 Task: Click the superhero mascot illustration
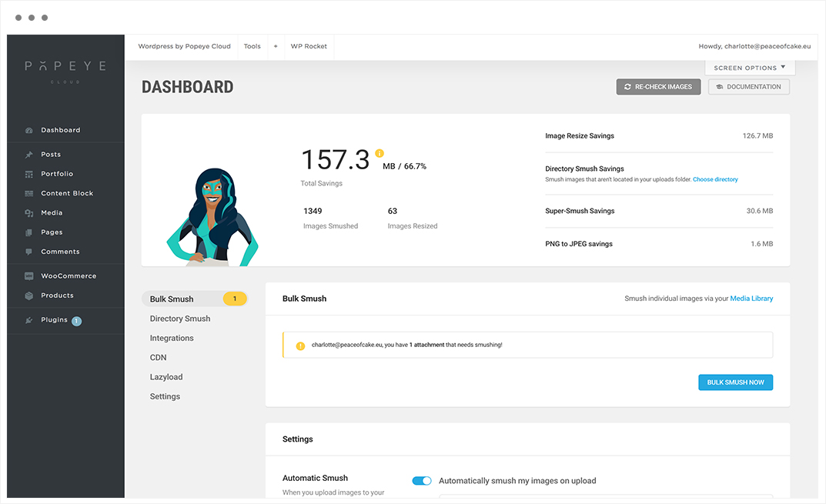coord(212,217)
